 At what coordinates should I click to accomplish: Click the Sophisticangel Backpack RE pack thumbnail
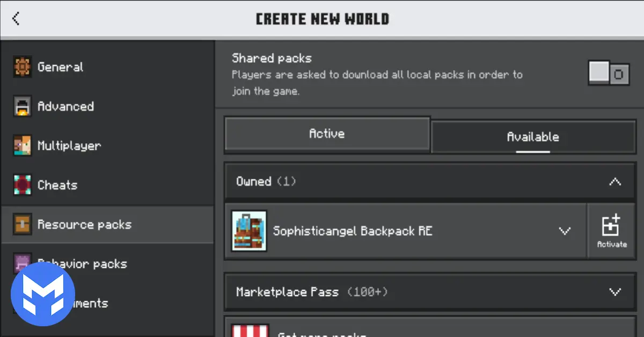(x=248, y=231)
